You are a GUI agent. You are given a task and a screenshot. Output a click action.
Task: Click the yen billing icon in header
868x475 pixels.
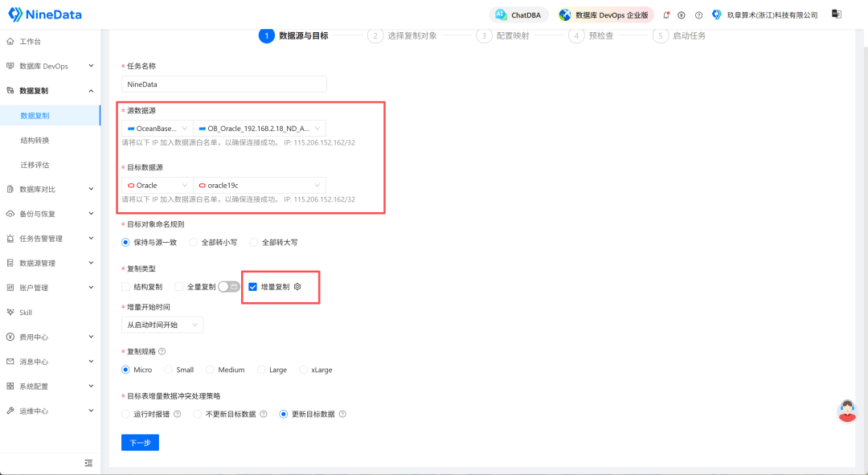coord(682,15)
